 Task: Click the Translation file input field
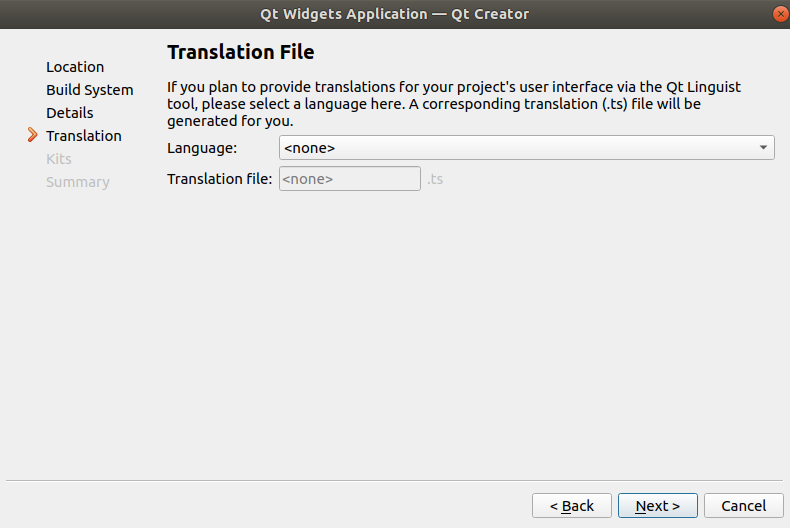pos(350,179)
